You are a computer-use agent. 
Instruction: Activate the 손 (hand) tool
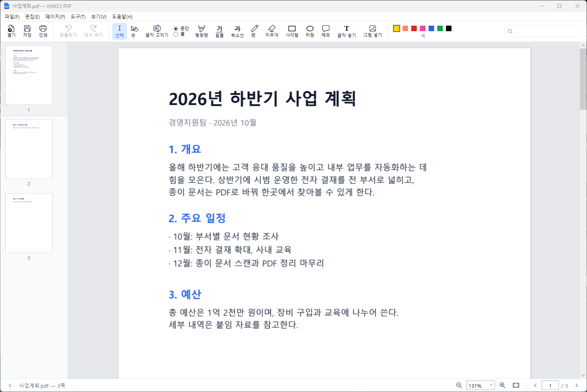pyautogui.click(x=134, y=31)
